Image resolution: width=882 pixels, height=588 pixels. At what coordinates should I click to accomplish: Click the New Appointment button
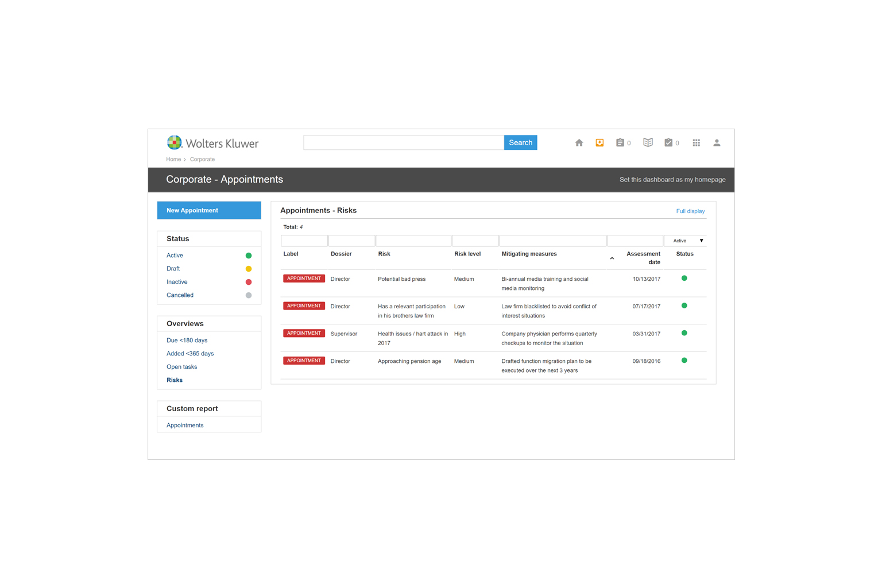click(209, 210)
